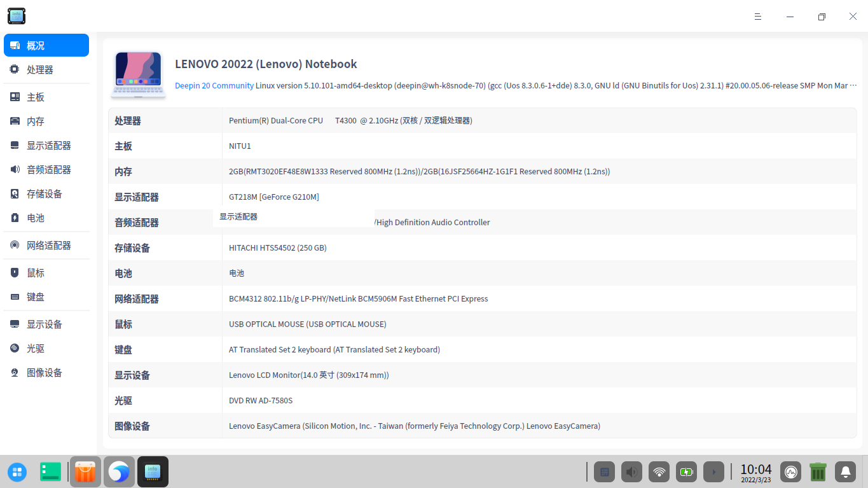Open the Deepin 20 Community link
868x488 pixels.
214,85
